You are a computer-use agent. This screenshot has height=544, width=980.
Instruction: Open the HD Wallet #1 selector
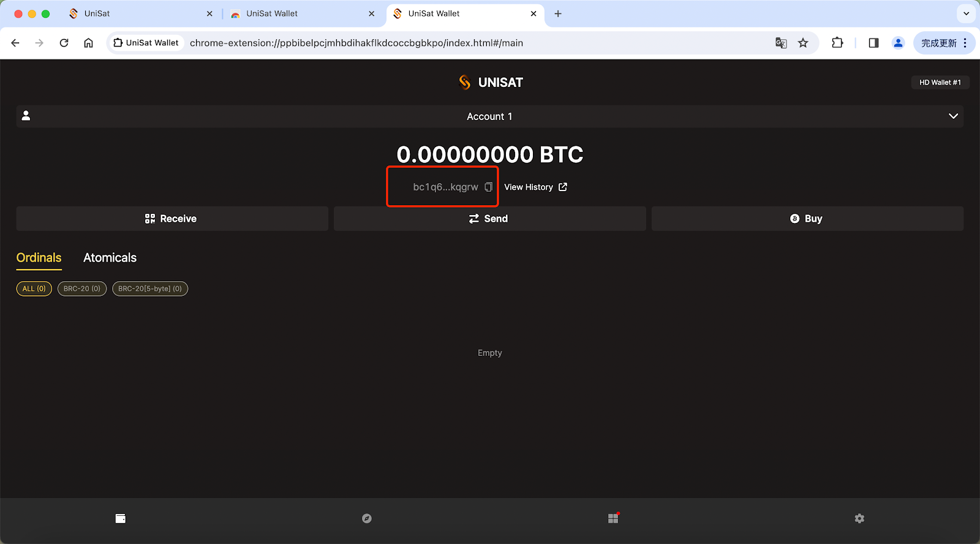click(940, 82)
